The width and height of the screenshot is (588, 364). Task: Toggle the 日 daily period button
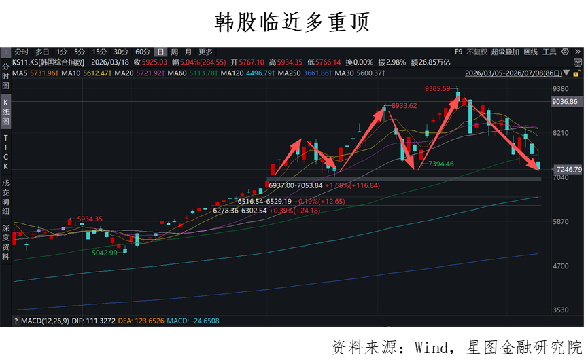(x=160, y=52)
